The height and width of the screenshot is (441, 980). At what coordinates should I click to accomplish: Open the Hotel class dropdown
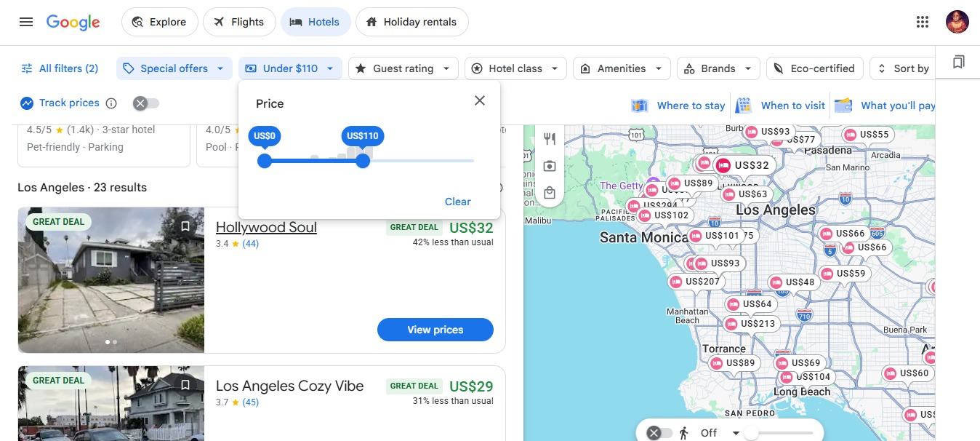click(515, 68)
